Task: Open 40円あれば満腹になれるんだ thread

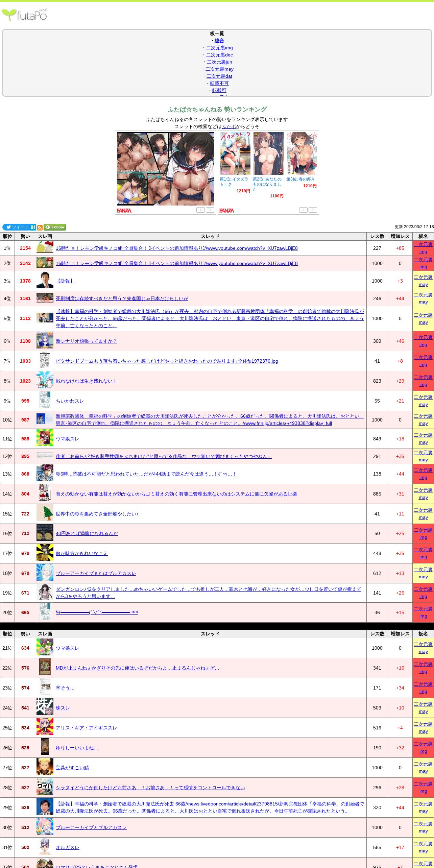Action: [87, 533]
